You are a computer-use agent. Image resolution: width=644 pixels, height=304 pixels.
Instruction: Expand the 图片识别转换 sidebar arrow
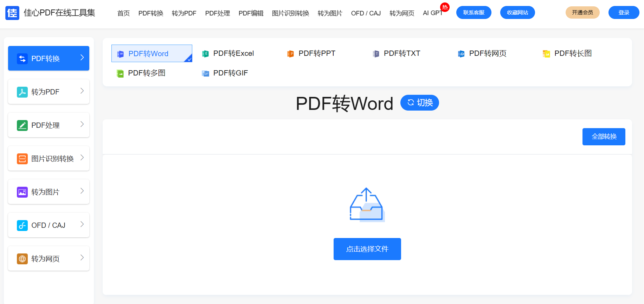82,158
